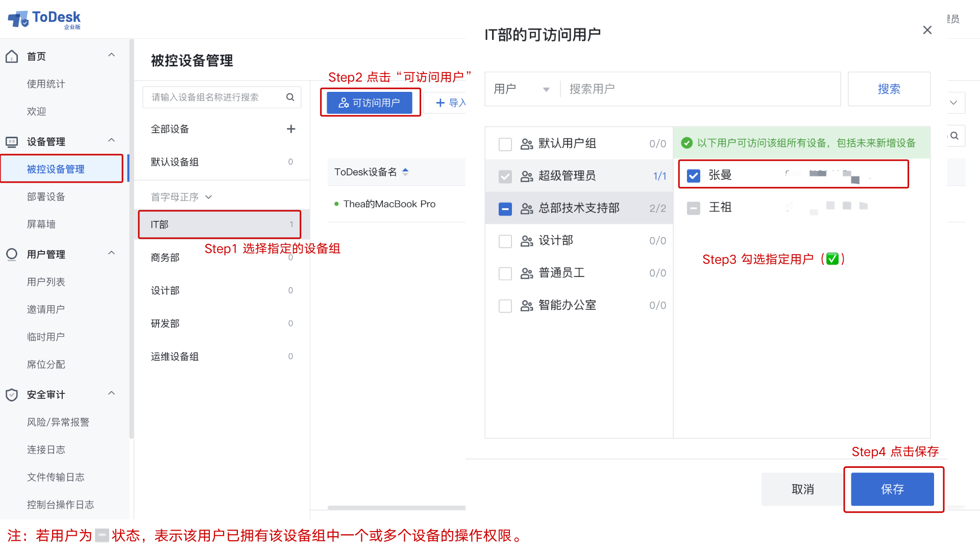
Task: Click green check icon in info banner
Action: pyautogui.click(x=687, y=143)
